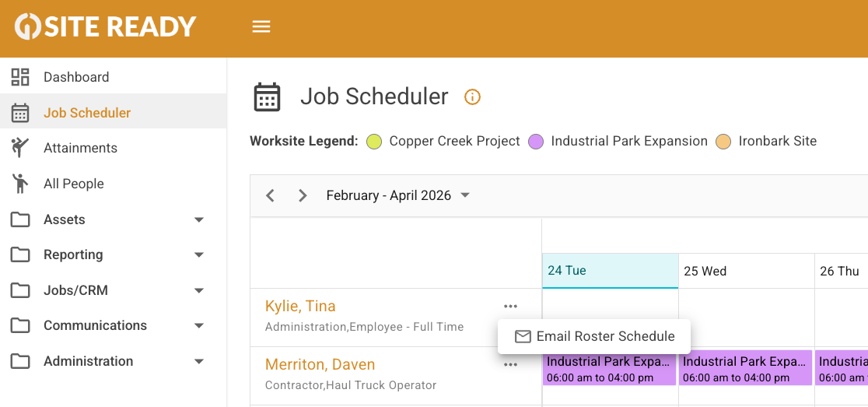The width and height of the screenshot is (868, 407).
Task: Open three-dot menu for Merriton, Daven
Action: [x=510, y=365]
